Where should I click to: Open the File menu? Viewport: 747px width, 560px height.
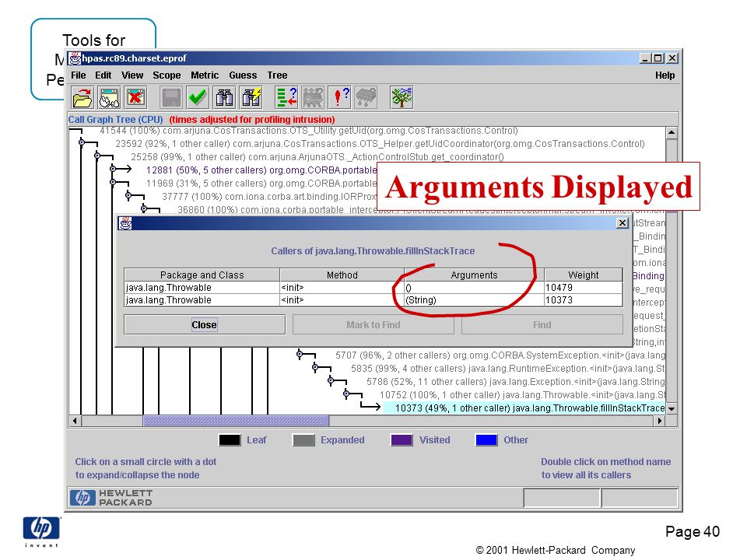click(x=78, y=75)
